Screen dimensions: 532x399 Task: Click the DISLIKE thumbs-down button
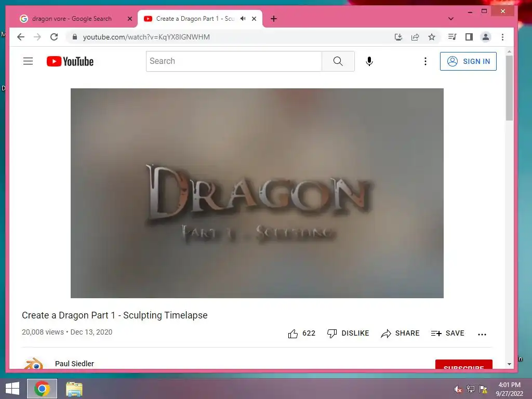348,334
